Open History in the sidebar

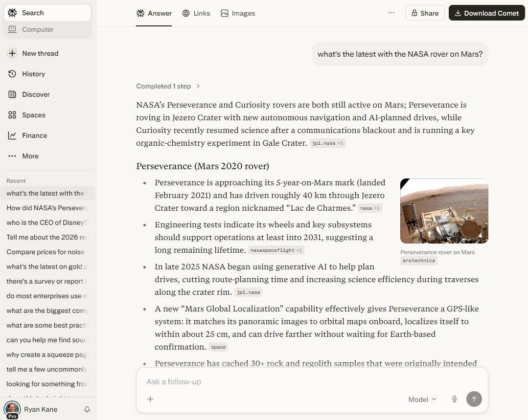click(x=33, y=74)
